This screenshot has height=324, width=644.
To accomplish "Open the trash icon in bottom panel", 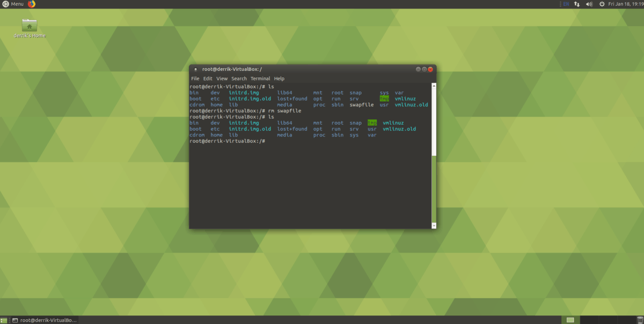I will 640,320.
